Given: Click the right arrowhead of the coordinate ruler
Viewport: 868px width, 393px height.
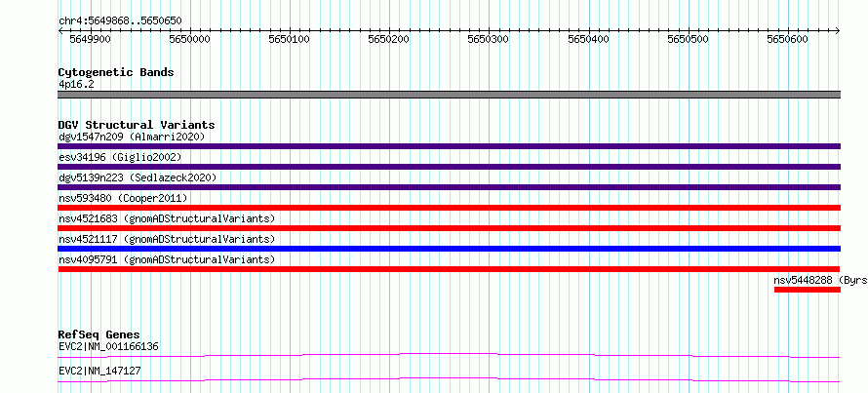Looking at the screenshot, I should 838,31.
